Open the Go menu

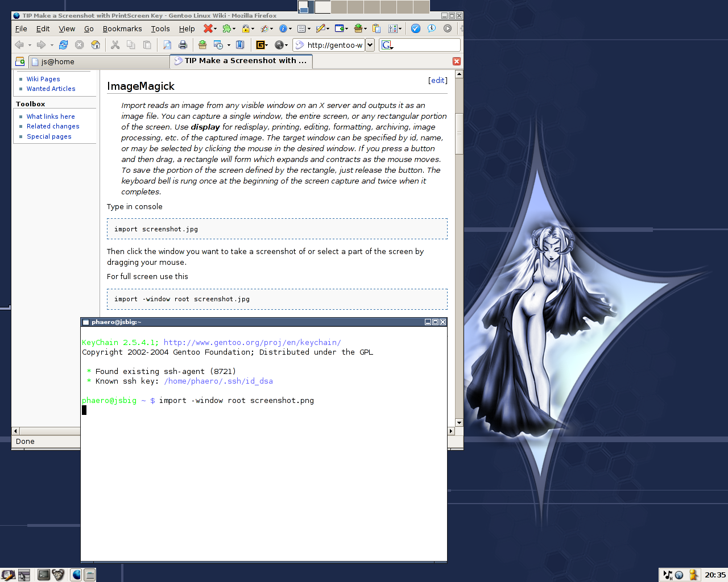[89, 28]
